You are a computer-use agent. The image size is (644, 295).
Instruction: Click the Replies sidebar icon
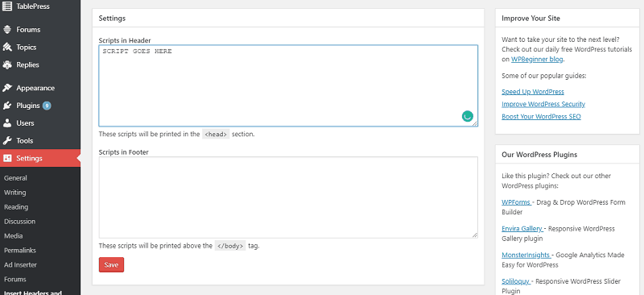point(7,64)
